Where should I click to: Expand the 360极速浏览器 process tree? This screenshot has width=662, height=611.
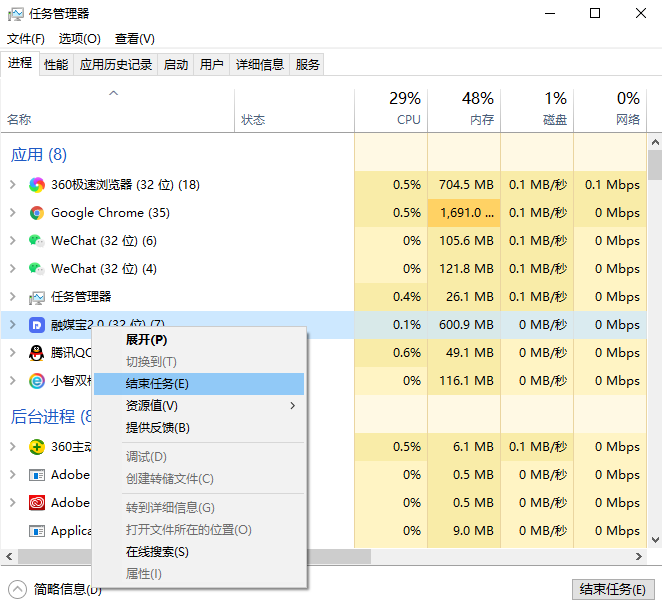[x=12, y=185]
